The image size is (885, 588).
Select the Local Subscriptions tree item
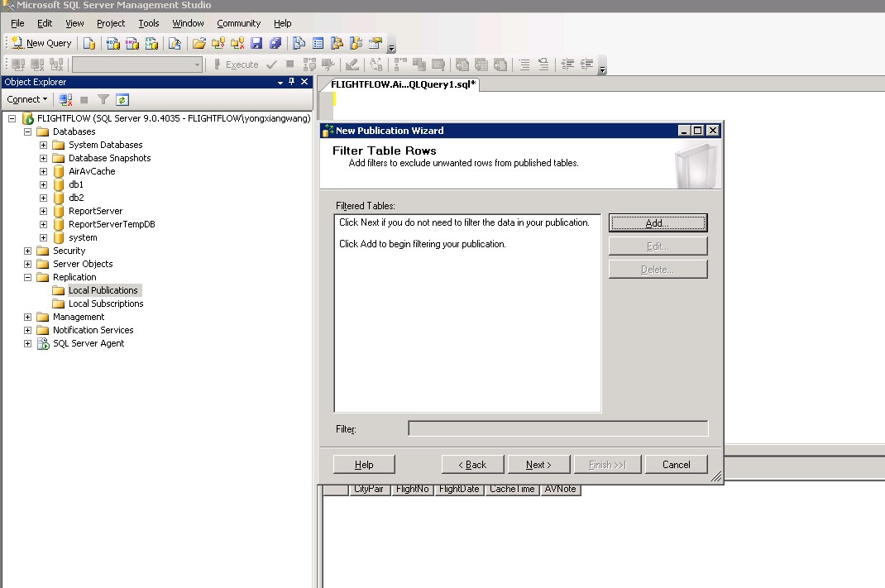point(105,304)
